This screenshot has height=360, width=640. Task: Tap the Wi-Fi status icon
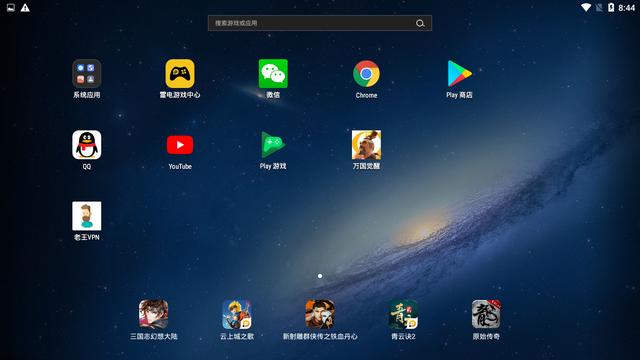[586, 7]
